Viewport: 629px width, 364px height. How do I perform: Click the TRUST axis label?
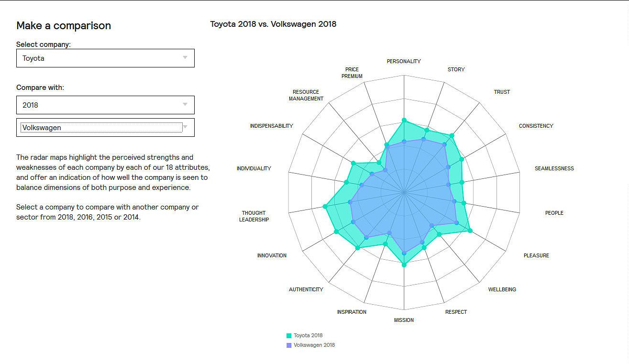pos(502,92)
